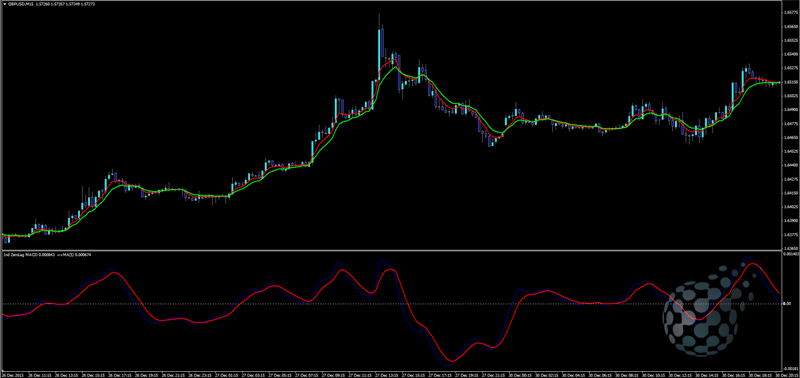The width and height of the screenshot is (800, 378).
Task: Click the '26 Dec 23:15' time axis label
Action: click(x=200, y=374)
